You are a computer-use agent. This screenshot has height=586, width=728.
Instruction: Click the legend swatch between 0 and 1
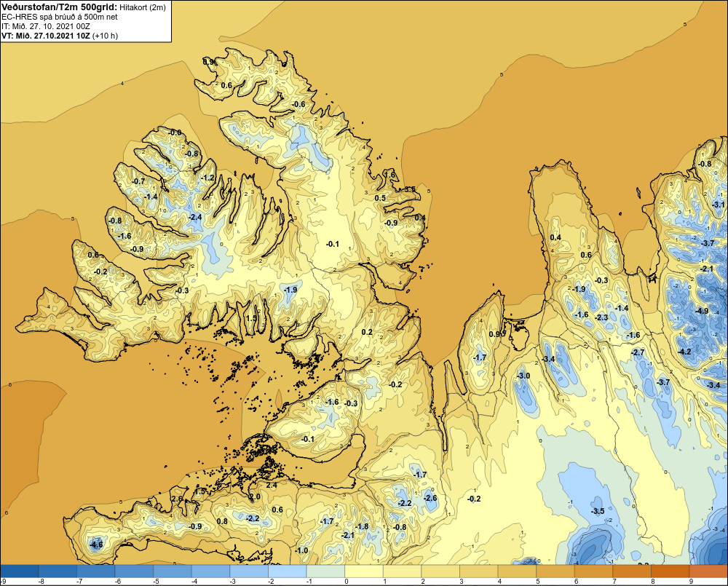365,571
